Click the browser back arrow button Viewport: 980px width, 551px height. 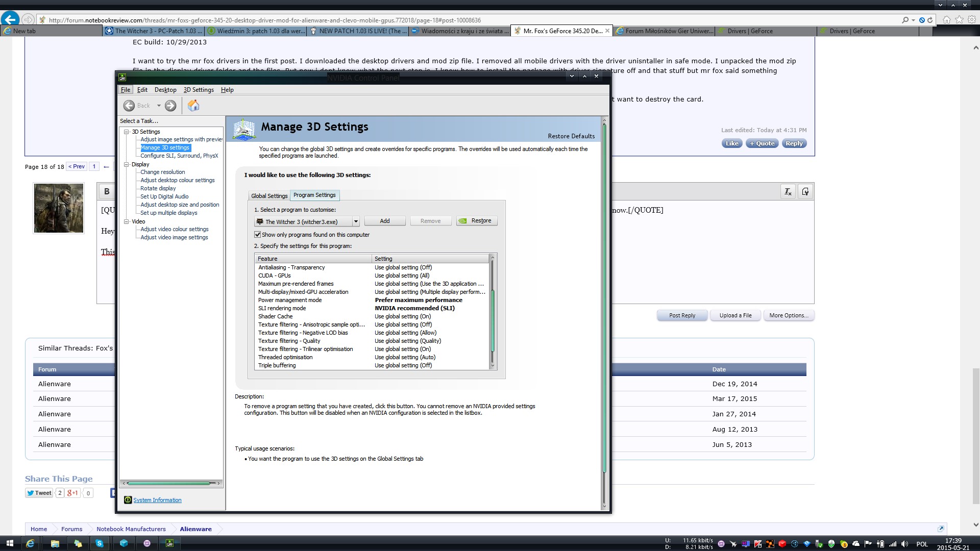[10, 20]
